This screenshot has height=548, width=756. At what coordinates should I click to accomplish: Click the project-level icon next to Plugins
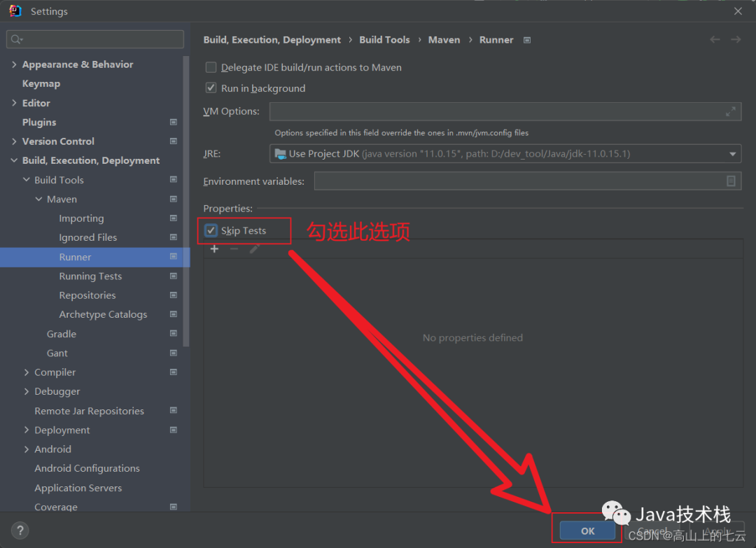(174, 122)
